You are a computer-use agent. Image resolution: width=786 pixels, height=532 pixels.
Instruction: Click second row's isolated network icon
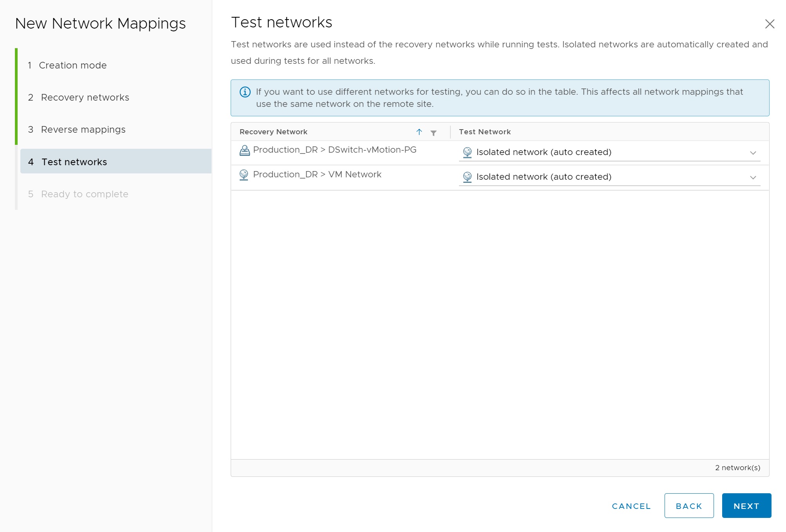click(467, 177)
